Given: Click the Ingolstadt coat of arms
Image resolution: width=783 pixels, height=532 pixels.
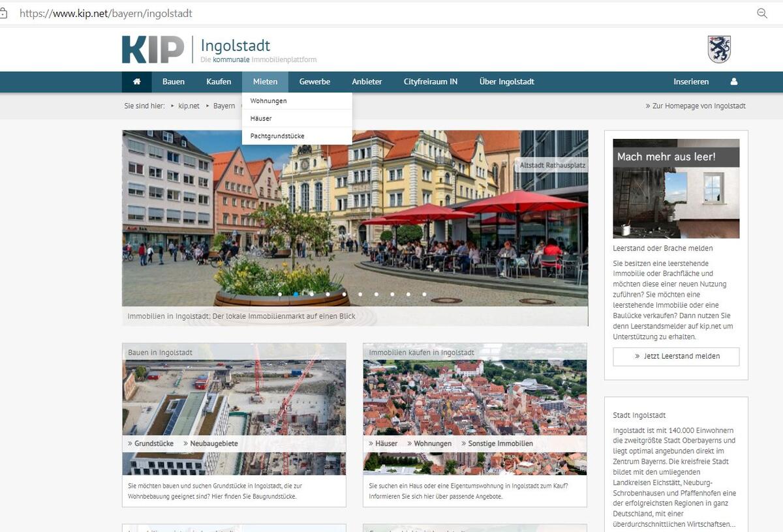Looking at the screenshot, I should [x=719, y=50].
